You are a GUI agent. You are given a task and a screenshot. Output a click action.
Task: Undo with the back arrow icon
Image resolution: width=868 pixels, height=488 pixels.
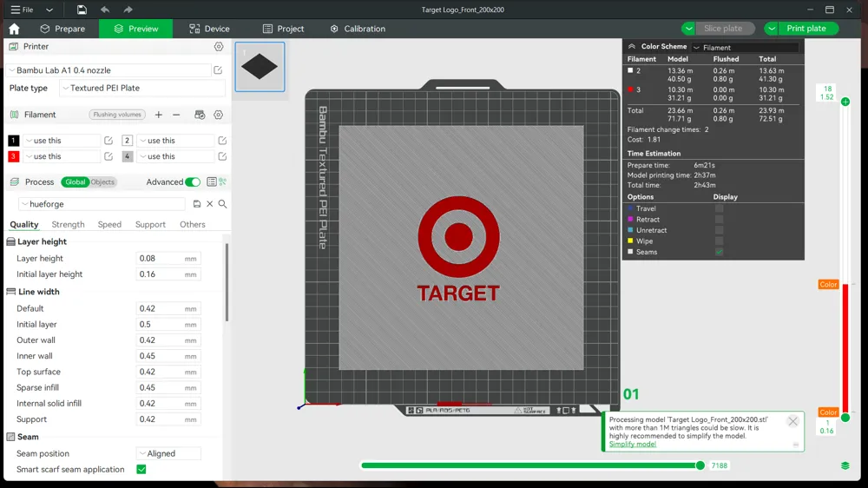coord(105,10)
